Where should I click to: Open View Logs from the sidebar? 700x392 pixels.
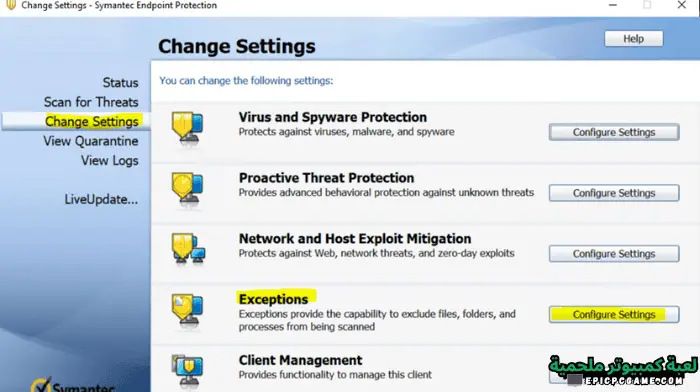[x=110, y=161]
